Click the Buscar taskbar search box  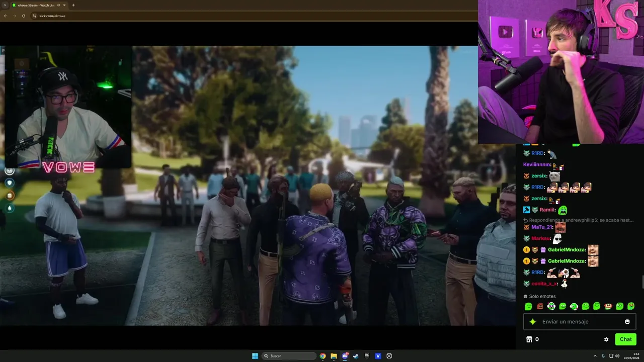[x=289, y=356]
